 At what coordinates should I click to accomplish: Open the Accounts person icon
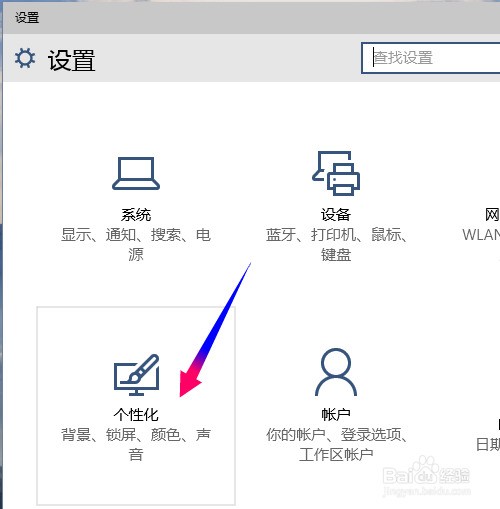pyautogui.click(x=336, y=372)
